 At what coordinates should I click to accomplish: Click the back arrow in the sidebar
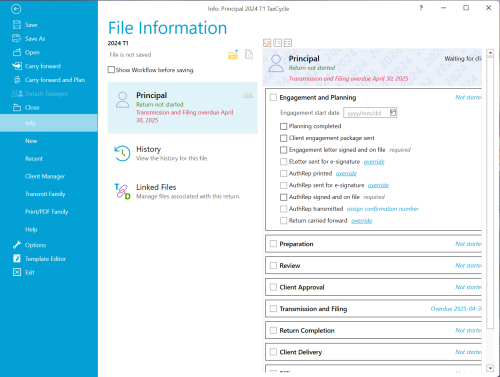[x=16, y=9]
